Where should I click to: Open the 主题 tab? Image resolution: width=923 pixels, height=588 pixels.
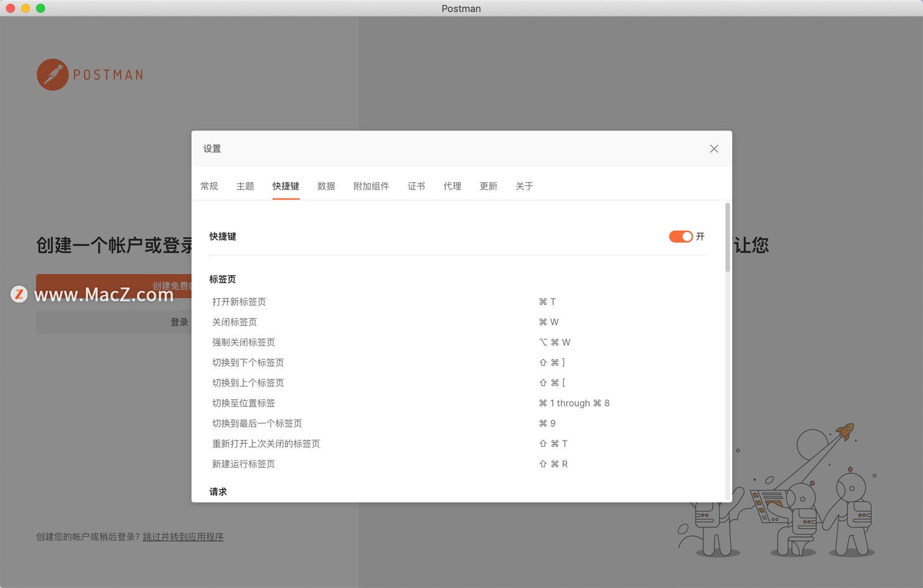point(245,186)
